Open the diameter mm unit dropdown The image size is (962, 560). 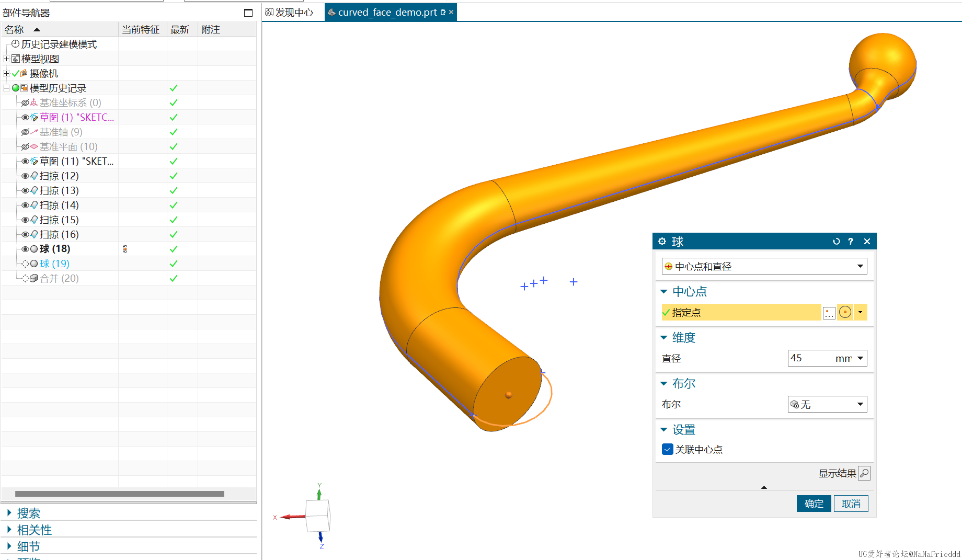[x=860, y=358]
